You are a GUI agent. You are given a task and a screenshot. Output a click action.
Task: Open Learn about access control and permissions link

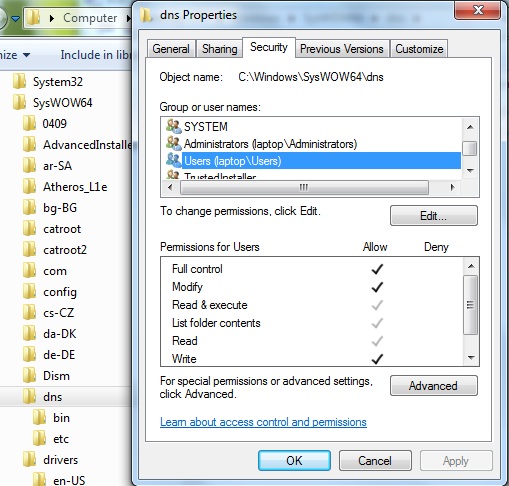pyautogui.click(x=263, y=422)
